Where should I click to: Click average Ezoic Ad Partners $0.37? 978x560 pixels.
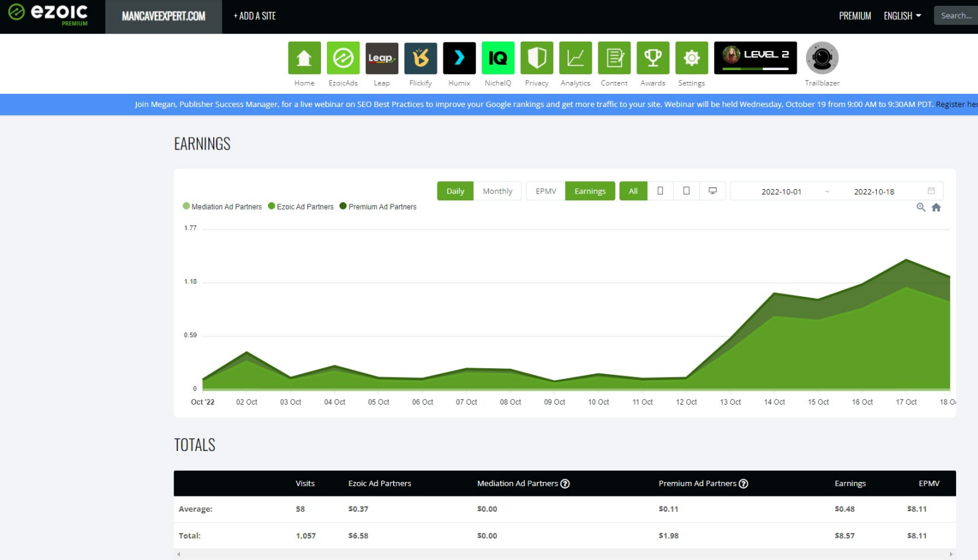click(x=359, y=509)
